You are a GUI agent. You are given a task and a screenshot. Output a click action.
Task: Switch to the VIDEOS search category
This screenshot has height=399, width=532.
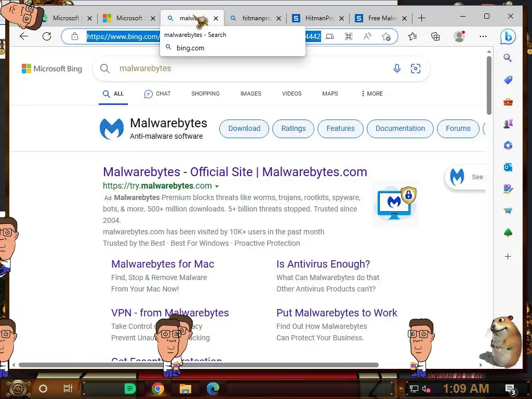[291, 94]
